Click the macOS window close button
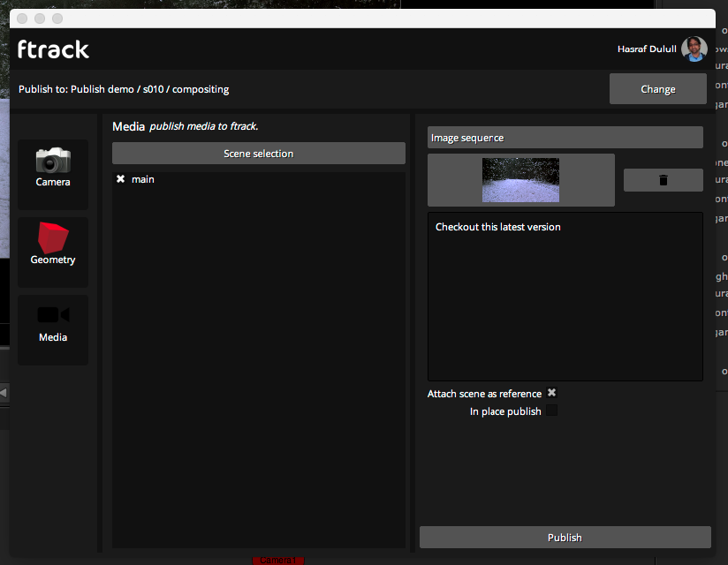Viewport: 728px width, 565px height. pos(22,19)
